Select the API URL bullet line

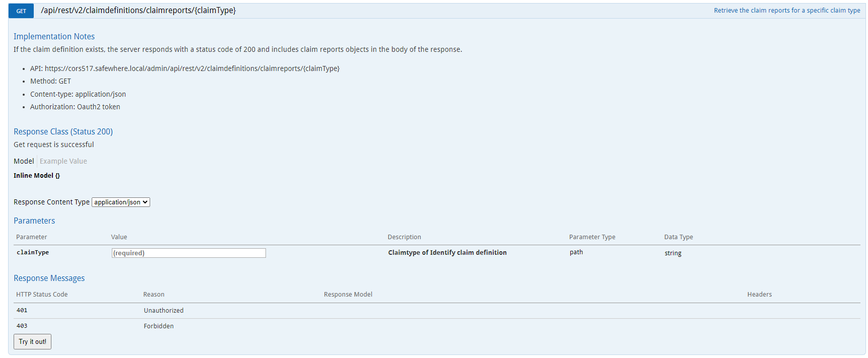185,68
